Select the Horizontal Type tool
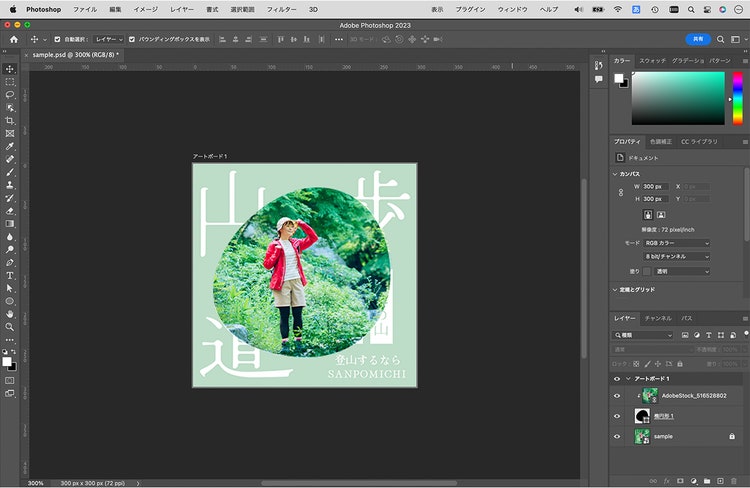 tap(10, 276)
